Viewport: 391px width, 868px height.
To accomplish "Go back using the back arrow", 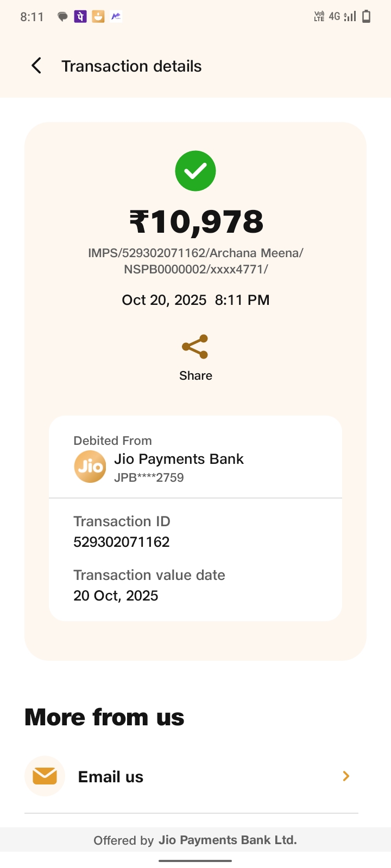I will (x=36, y=66).
